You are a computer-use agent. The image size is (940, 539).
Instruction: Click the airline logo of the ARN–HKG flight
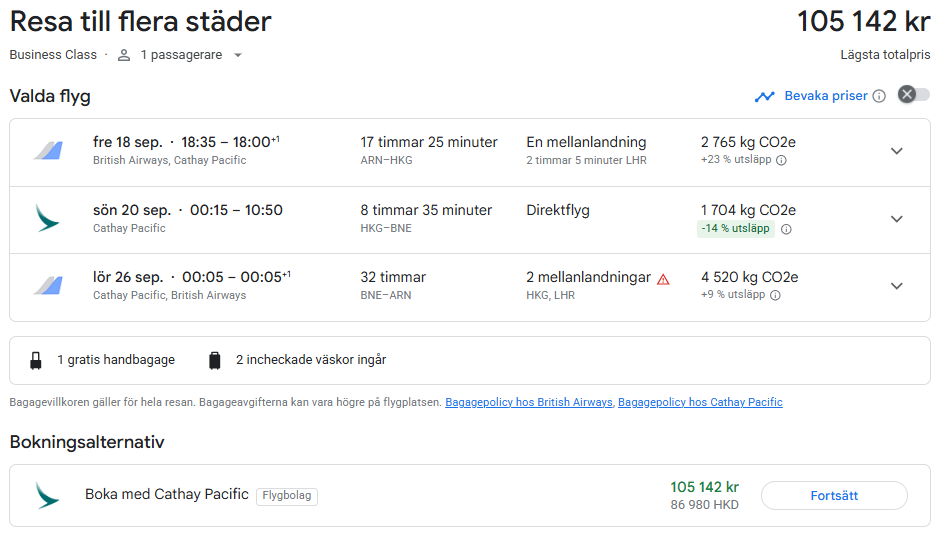tap(48, 150)
